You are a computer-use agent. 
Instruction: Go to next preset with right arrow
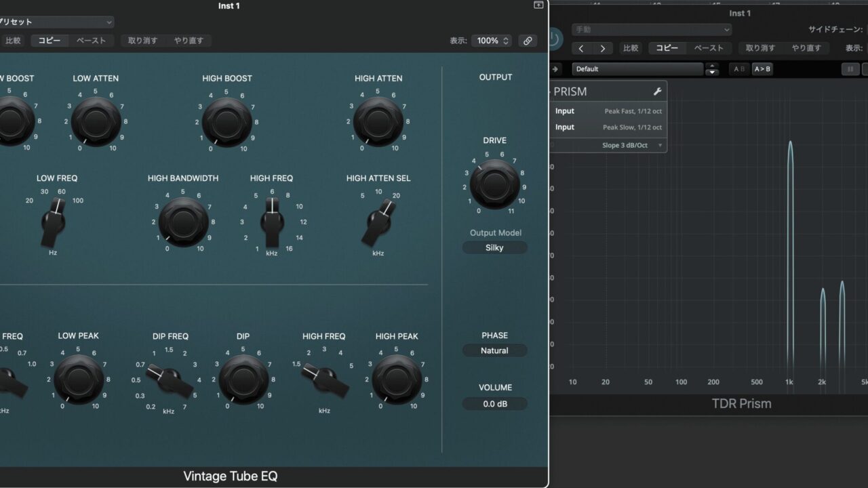click(602, 48)
